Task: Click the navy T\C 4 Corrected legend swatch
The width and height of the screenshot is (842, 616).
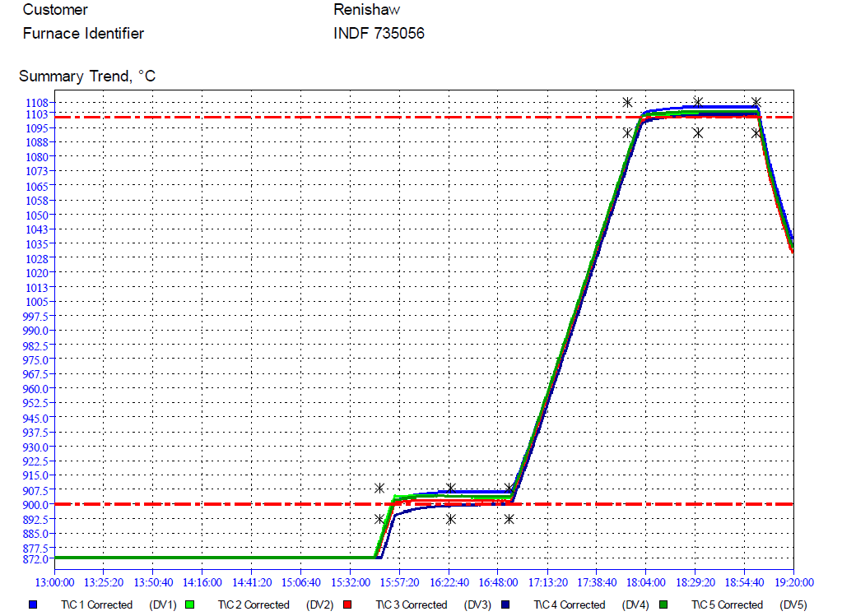Action: [505, 604]
